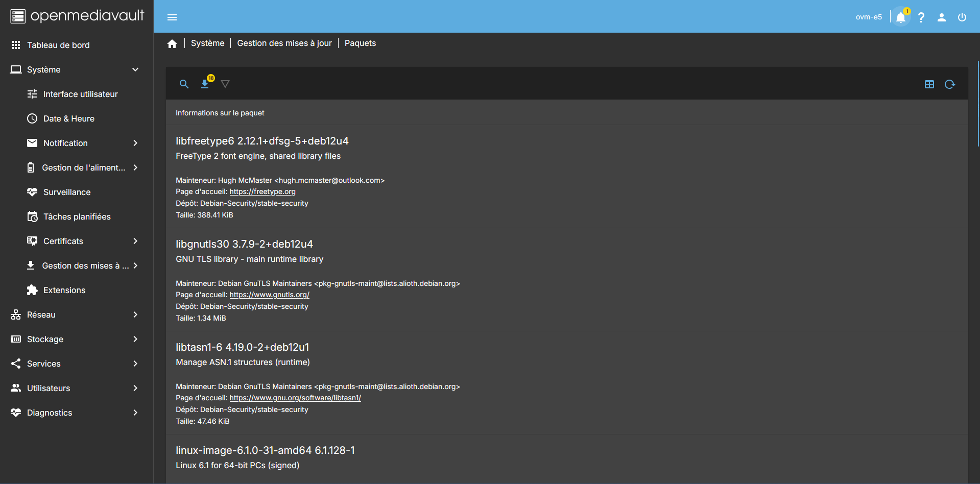
Task: Visit the gnutls.org homepage link
Action: click(269, 295)
